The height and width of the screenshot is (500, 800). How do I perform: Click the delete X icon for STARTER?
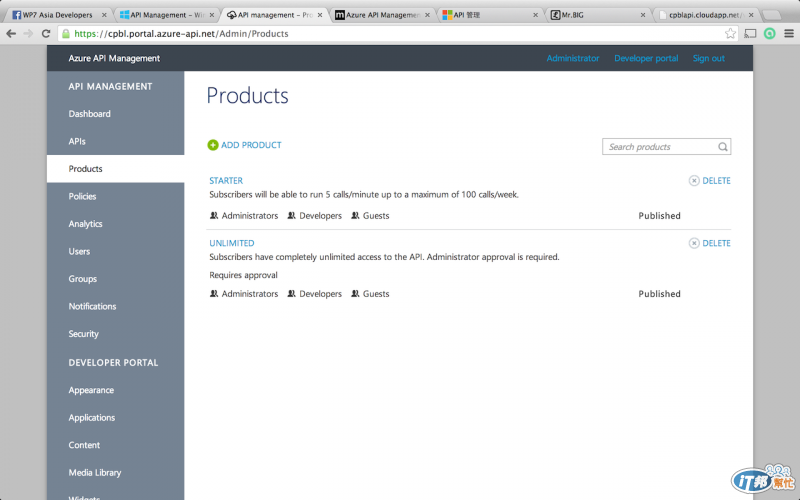coord(694,181)
